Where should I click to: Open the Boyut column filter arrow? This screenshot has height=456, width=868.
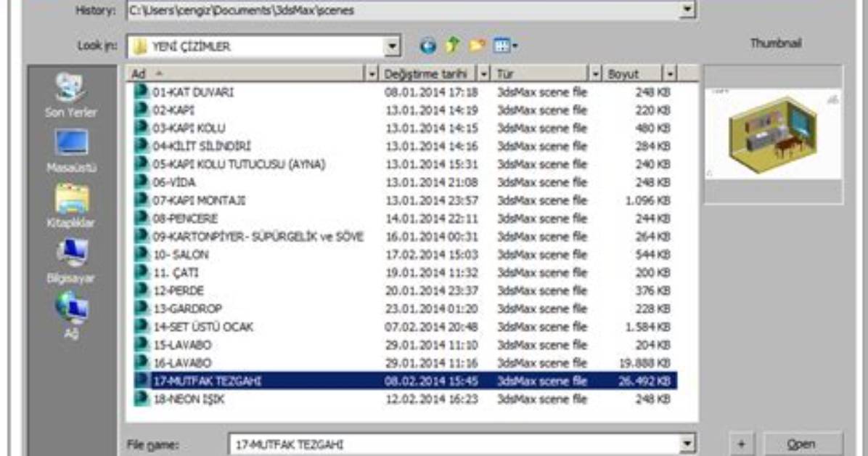(670, 73)
